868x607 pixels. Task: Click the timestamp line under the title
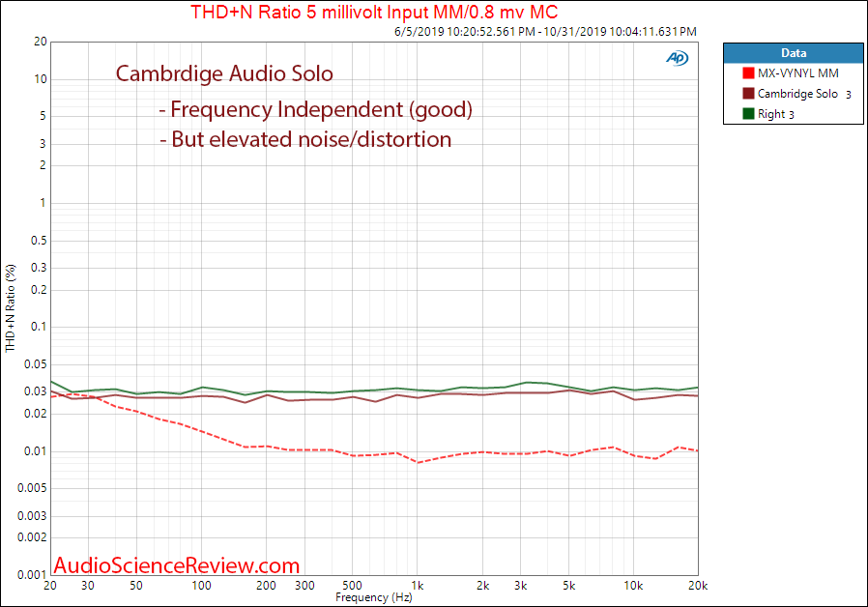pos(545,32)
